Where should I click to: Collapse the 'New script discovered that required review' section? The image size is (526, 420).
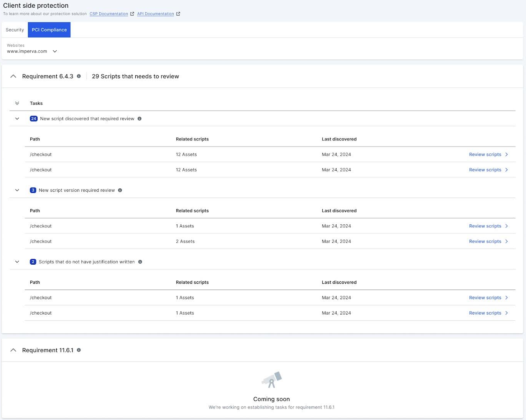click(17, 119)
